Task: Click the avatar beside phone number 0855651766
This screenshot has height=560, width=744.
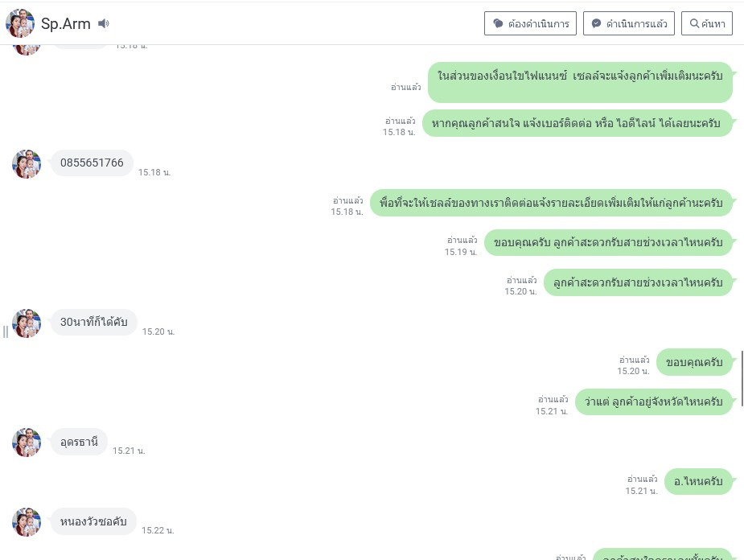Action: [x=27, y=163]
